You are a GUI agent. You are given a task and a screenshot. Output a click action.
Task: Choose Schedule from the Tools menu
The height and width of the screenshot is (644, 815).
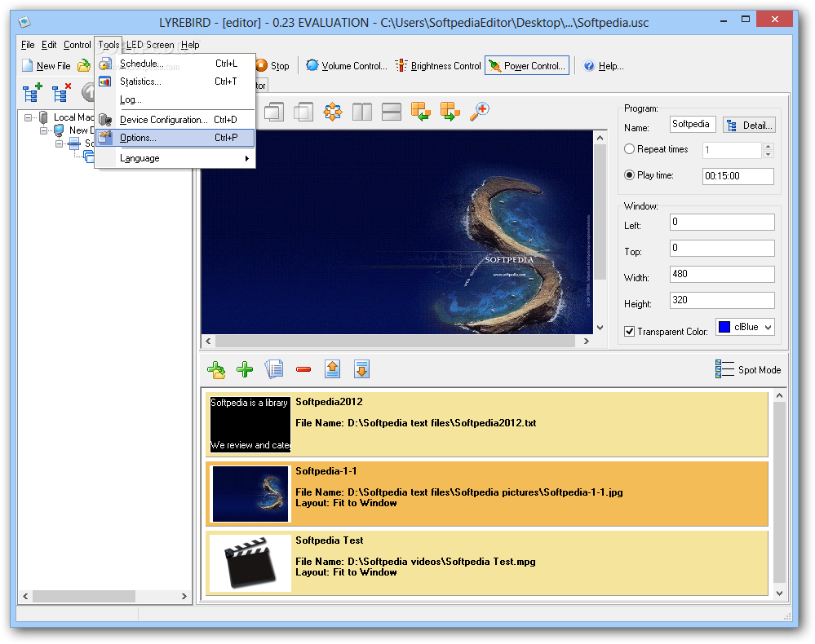pos(175,64)
